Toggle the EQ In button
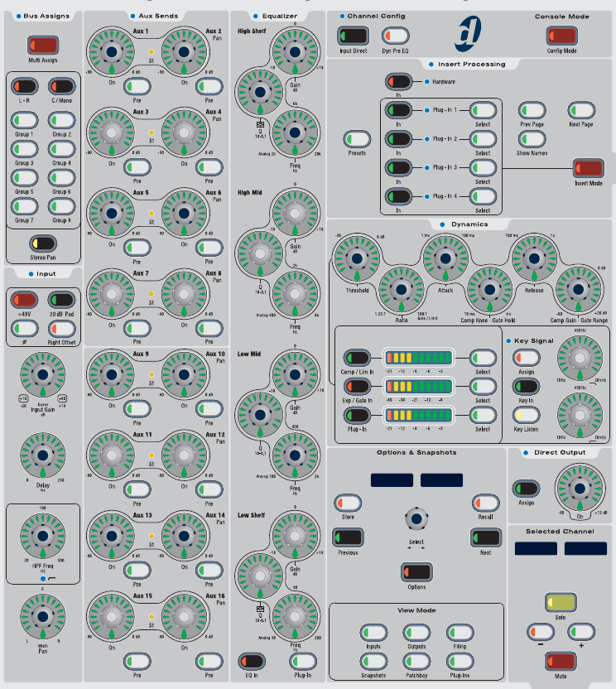This screenshot has height=689, width=616. click(252, 661)
